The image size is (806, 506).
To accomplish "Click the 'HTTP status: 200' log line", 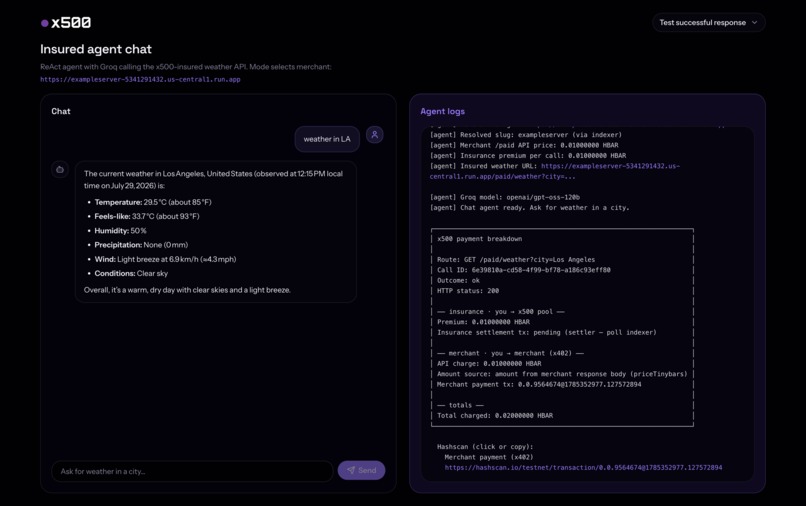I will 468,291.
